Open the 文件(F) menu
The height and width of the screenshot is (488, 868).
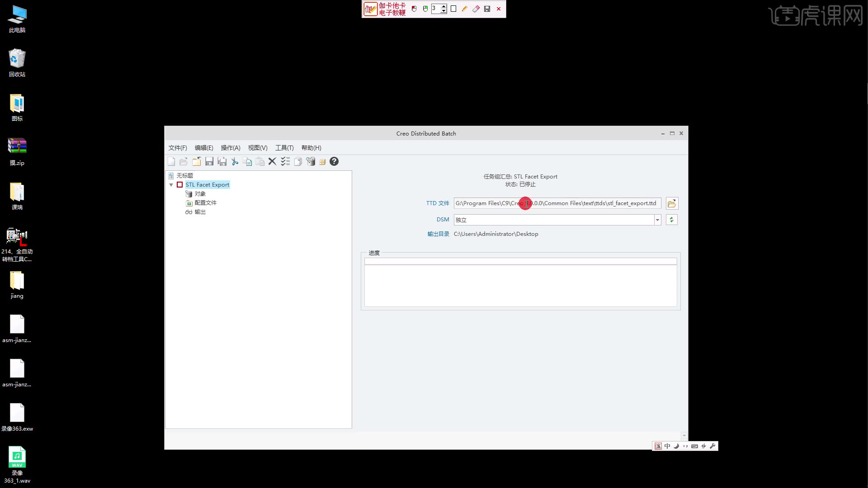pos(178,148)
